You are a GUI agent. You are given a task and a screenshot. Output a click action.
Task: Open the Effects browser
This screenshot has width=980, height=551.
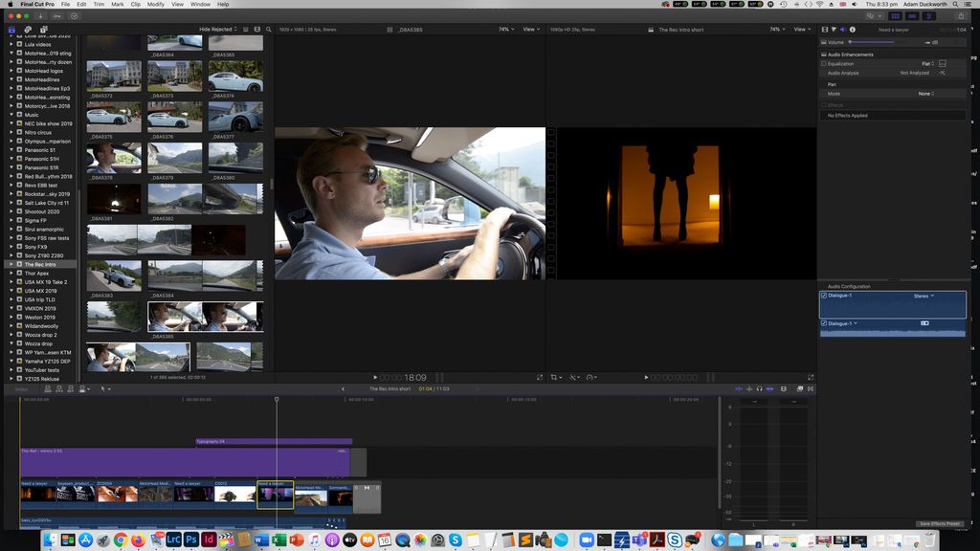(798, 388)
